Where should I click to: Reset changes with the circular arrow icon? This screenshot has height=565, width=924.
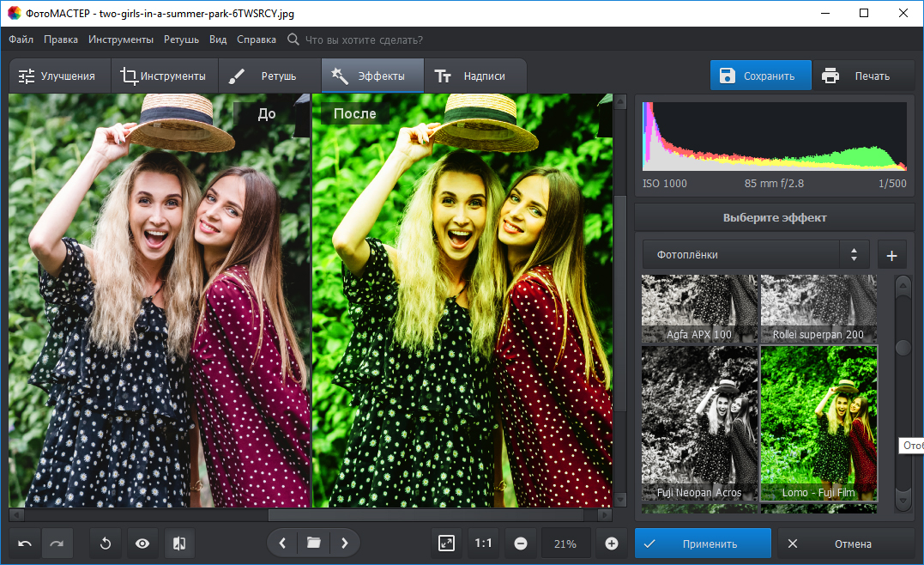[x=107, y=544]
